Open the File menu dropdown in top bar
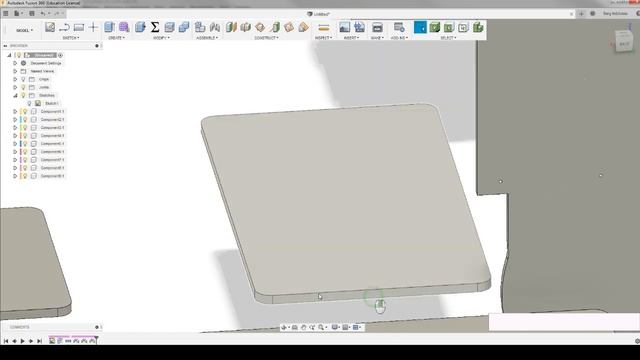The width and height of the screenshot is (640, 360). click(18, 13)
